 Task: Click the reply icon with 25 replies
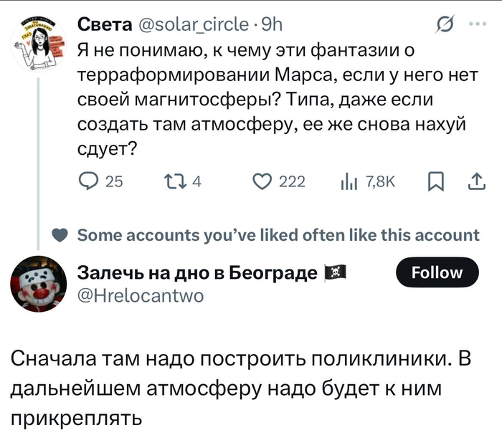[x=86, y=184]
